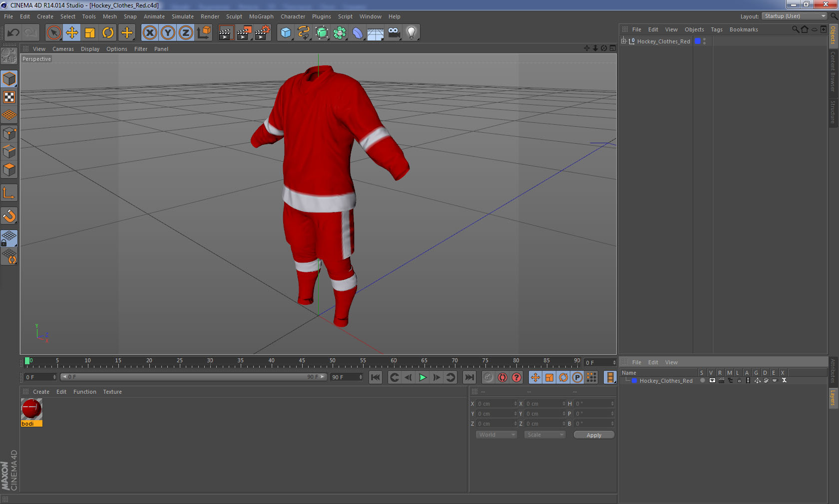This screenshot has height=504, width=839.
Task: Expand the Hockey_Clothes_Red object tree
Action: (624, 41)
